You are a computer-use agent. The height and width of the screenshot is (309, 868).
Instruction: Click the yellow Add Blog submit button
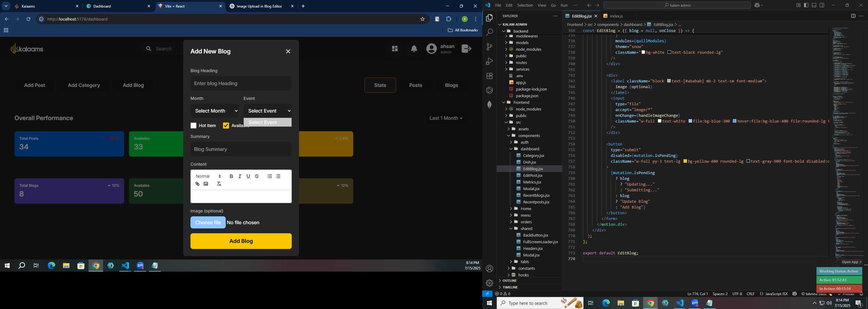coord(241,241)
